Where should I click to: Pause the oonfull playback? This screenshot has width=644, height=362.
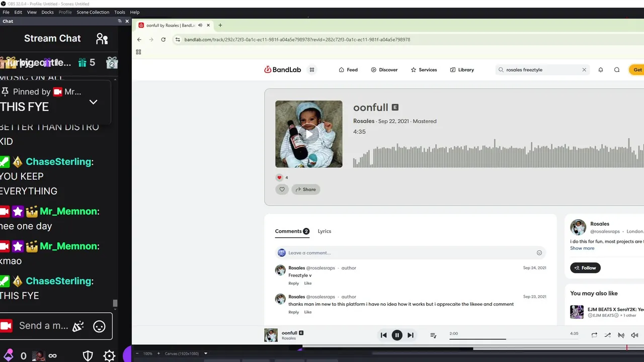(x=397, y=335)
